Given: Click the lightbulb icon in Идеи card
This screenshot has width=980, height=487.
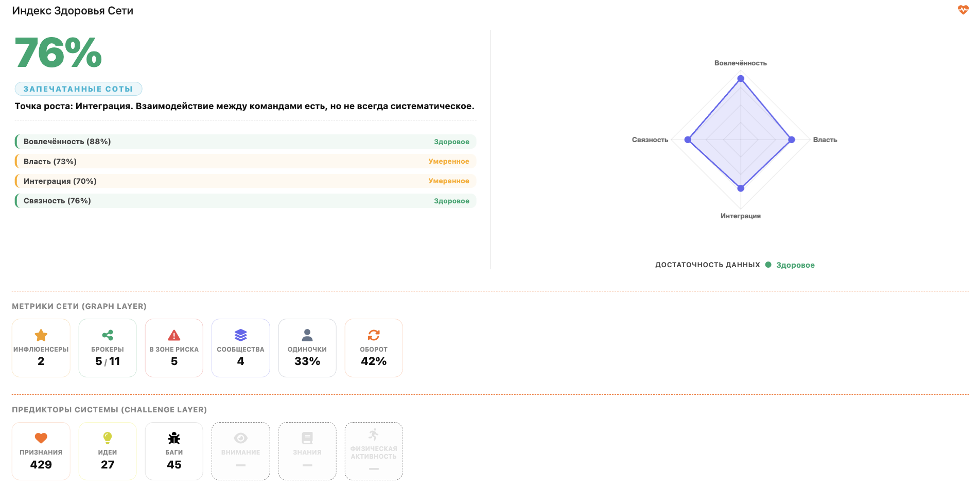Looking at the screenshot, I should click(x=108, y=438).
